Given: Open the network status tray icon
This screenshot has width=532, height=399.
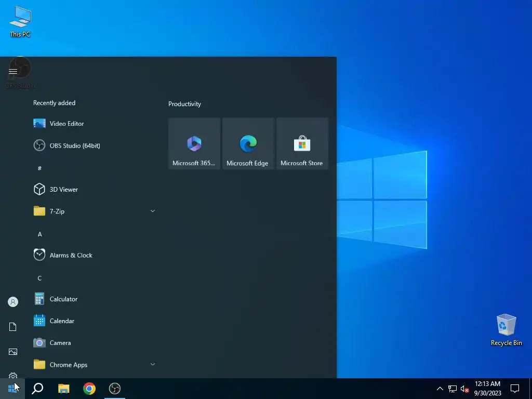Looking at the screenshot, I should tap(453, 389).
